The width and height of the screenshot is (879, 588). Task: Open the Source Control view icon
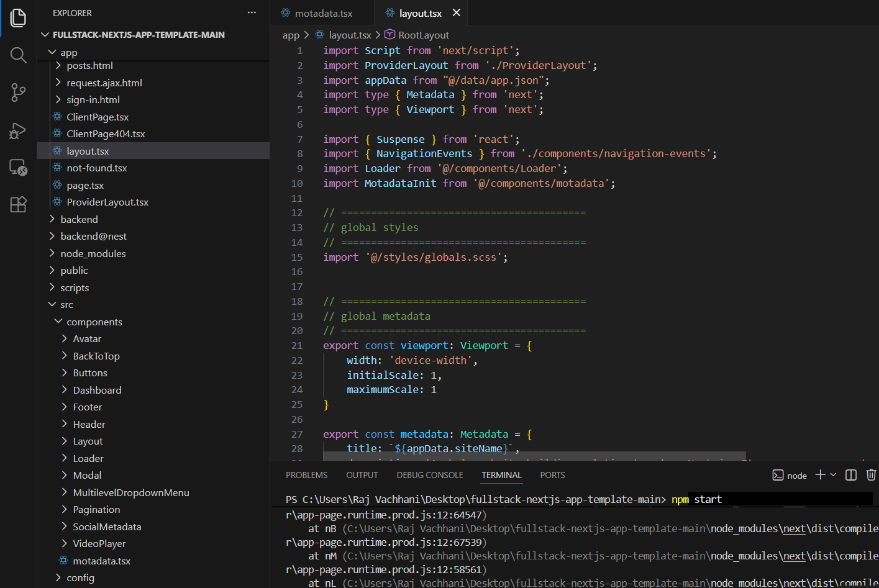[x=19, y=93]
